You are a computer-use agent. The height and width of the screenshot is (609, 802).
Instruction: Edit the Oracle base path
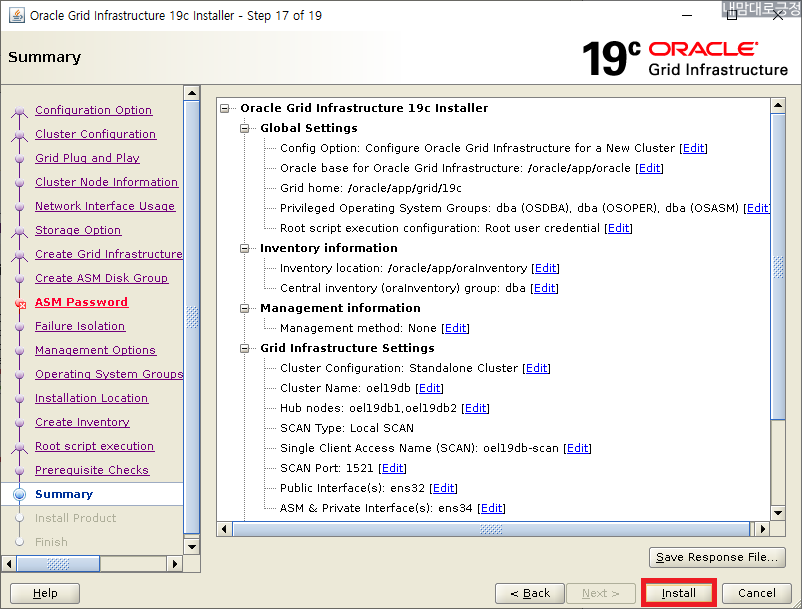650,168
